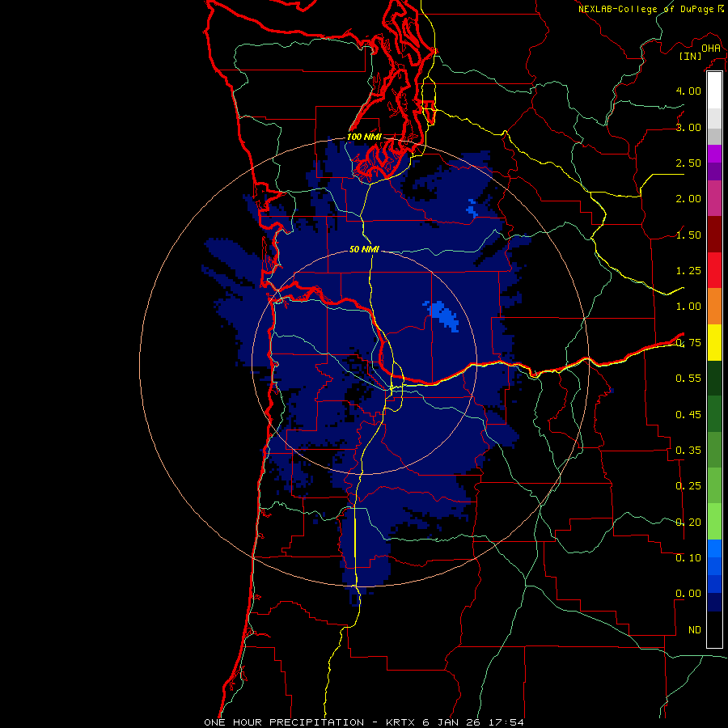Select the yellow swatch in the color scale
This screenshot has height=728, width=728.
pyautogui.click(x=714, y=342)
